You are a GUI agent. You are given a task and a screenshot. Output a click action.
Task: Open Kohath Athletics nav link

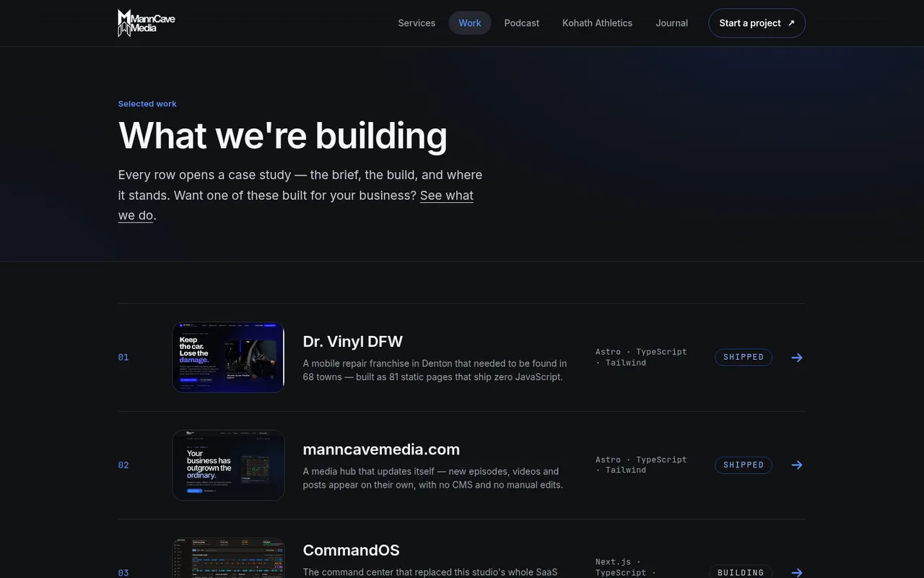click(x=598, y=23)
